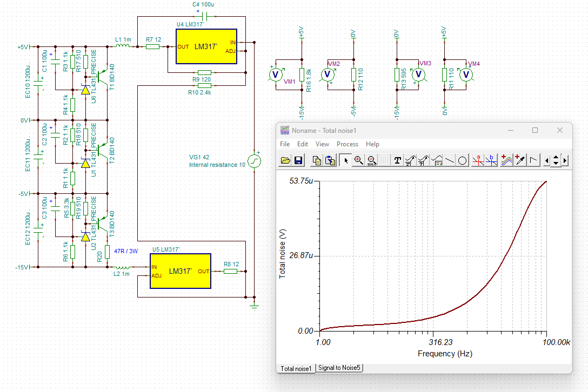This screenshot has width=588, height=392.
Task: Select the pointer arrow tool
Action: point(346,160)
